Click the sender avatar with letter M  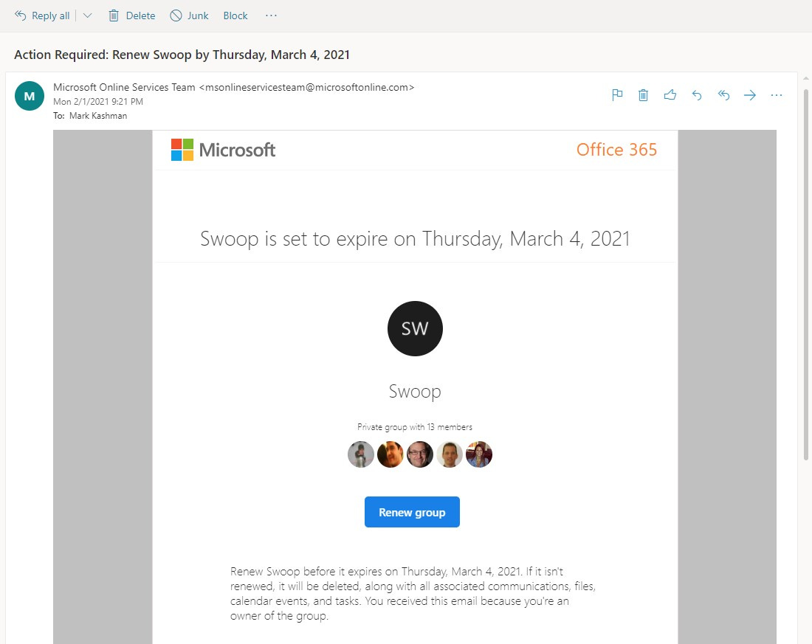[x=30, y=96]
